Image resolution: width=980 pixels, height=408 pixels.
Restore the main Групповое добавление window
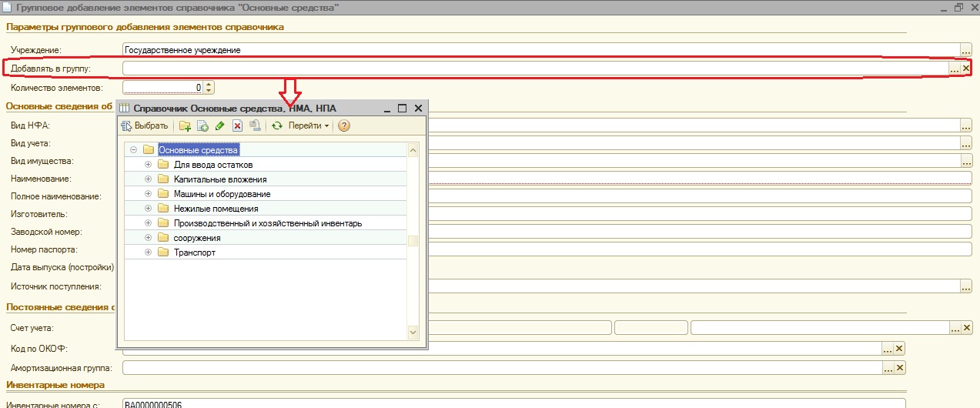pyautogui.click(x=958, y=7)
